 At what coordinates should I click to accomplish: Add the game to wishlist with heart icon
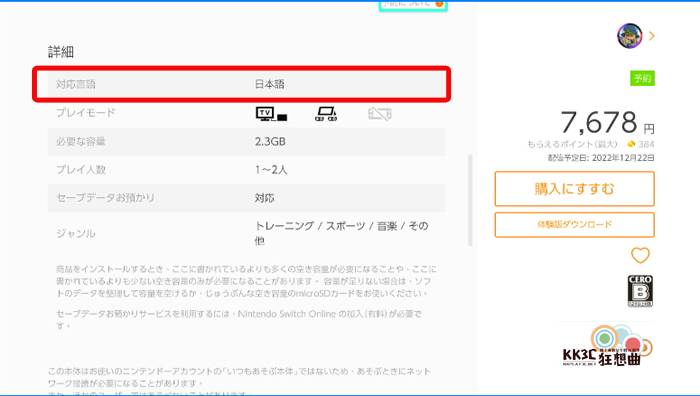point(640,255)
